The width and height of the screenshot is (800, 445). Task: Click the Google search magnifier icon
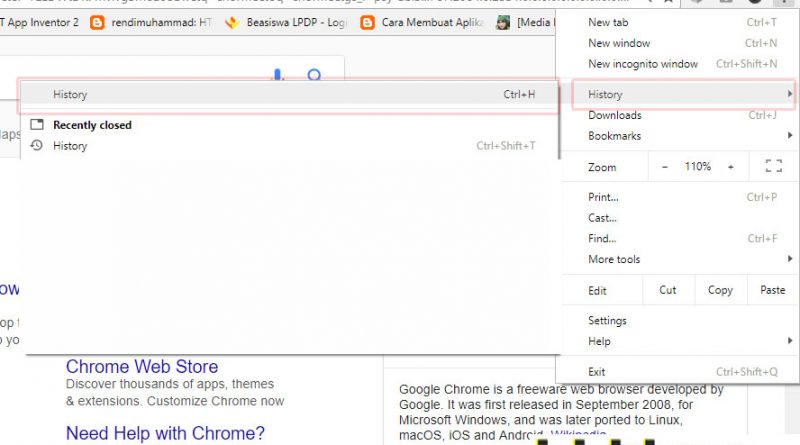tap(314, 75)
